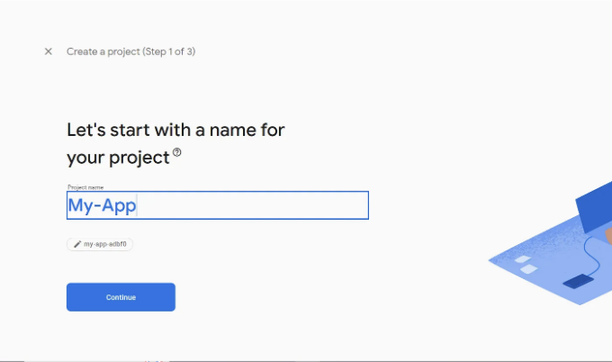The height and width of the screenshot is (362, 612).
Task: Close the Create a project wizard
Action: (48, 52)
